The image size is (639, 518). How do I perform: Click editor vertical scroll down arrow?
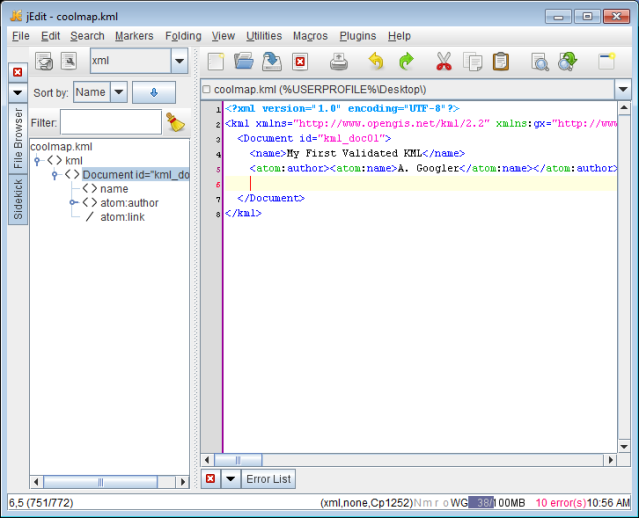click(624, 447)
